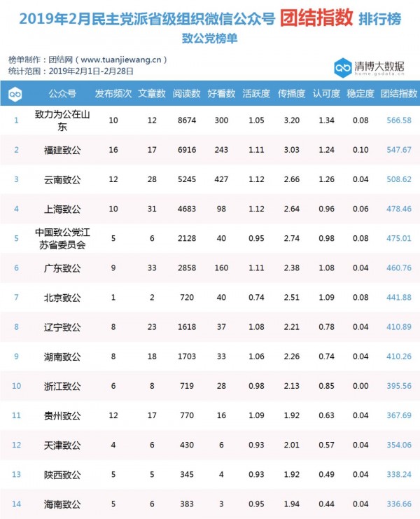Viewport: 420px width, 519px height.
Task: Click the 榜单制作 source line
Action: click(87, 60)
